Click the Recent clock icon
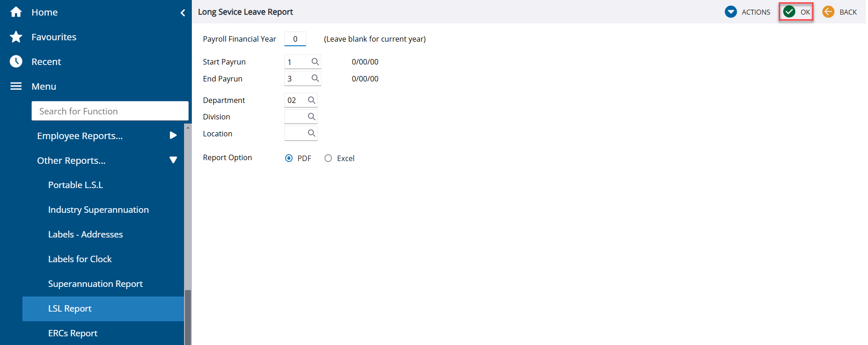This screenshot has width=868, height=345. (16, 61)
